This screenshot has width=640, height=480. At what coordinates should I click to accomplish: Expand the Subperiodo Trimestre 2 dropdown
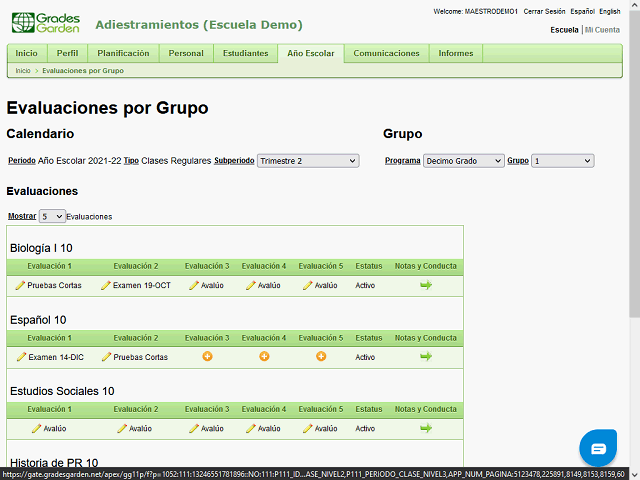(307, 160)
